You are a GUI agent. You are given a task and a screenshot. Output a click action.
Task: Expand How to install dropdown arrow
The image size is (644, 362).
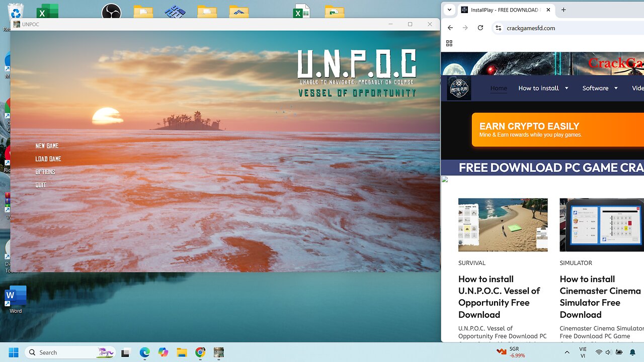(567, 88)
